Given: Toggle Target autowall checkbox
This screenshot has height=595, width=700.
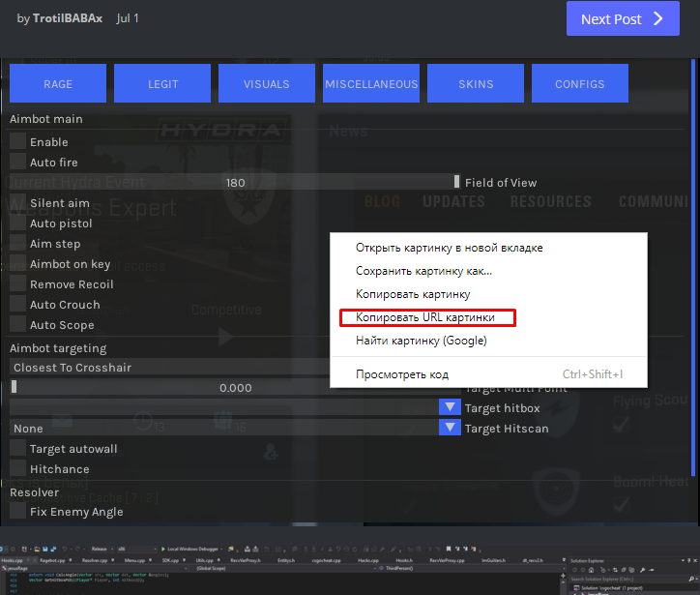Looking at the screenshot, I should pos(17,448).
